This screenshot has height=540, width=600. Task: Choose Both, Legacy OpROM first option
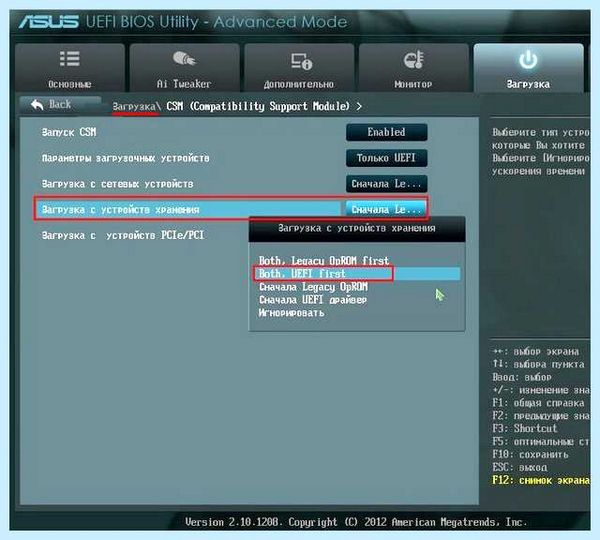324,261
